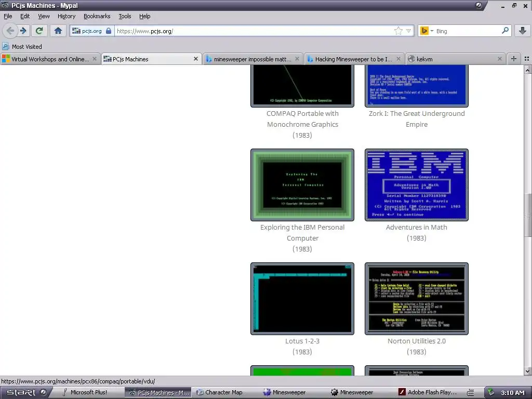Focus the Bing search box
This screenshot has height=399, width=532.
(x=468, y=31)
